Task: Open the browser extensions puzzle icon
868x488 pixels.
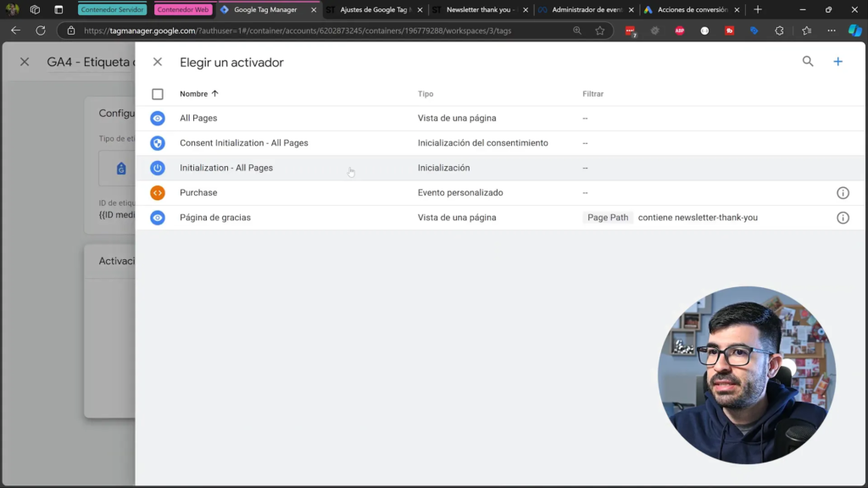Action: coord(779,31)
